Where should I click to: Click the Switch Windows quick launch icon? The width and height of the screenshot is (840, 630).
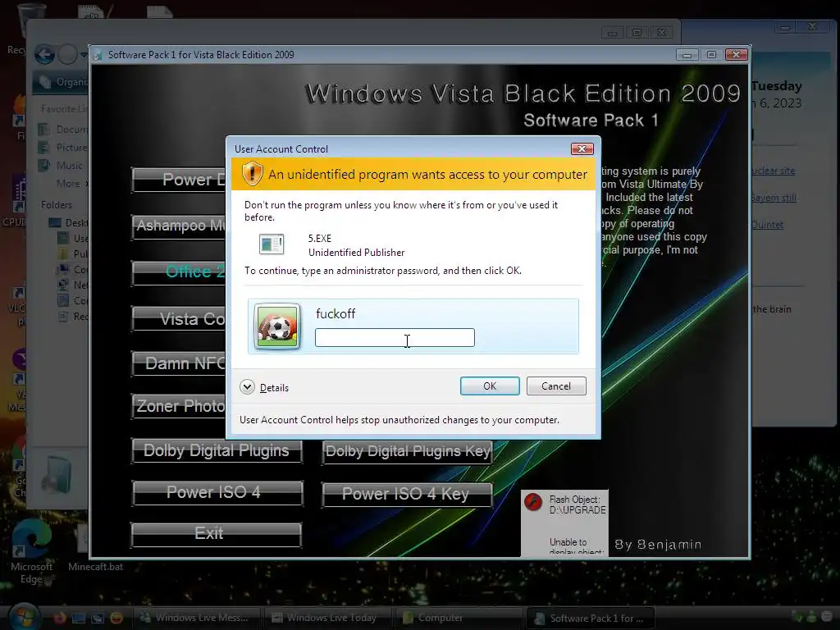tap(98, 618)
